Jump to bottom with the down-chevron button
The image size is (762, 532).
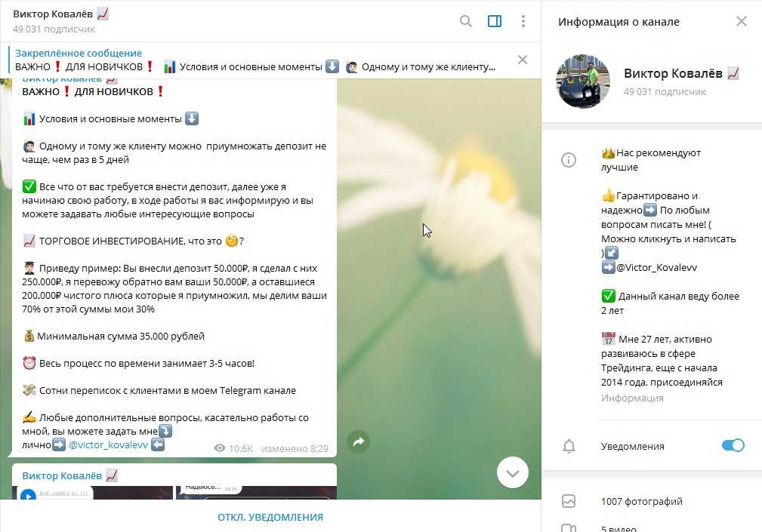click(x=513, y=472)
